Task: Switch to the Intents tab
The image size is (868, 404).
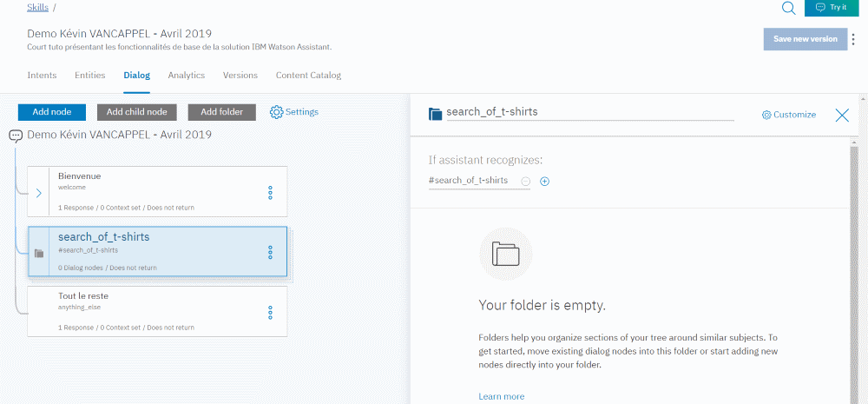Action: coord(42,76)
